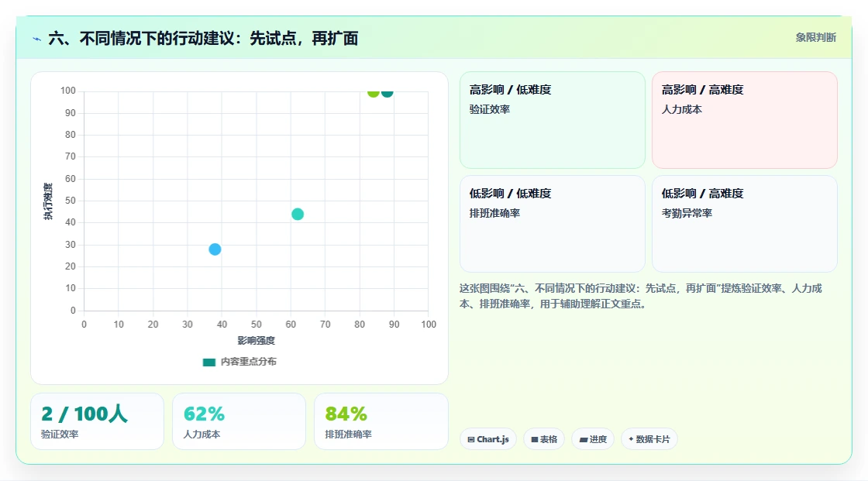
Task: Click the 人力成本 label under 62%
Action: point(201,435)
